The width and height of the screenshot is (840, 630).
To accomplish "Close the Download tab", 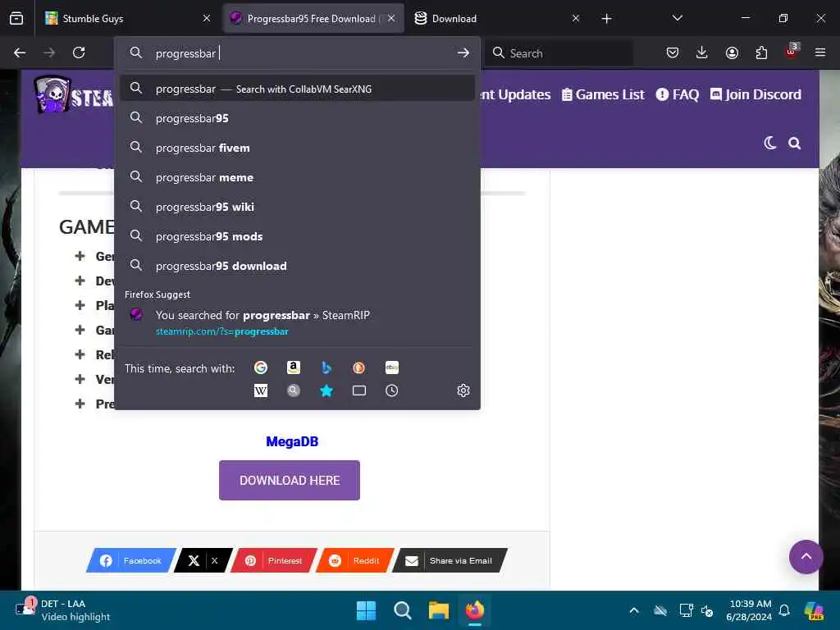I will click(x=575, y=19).
